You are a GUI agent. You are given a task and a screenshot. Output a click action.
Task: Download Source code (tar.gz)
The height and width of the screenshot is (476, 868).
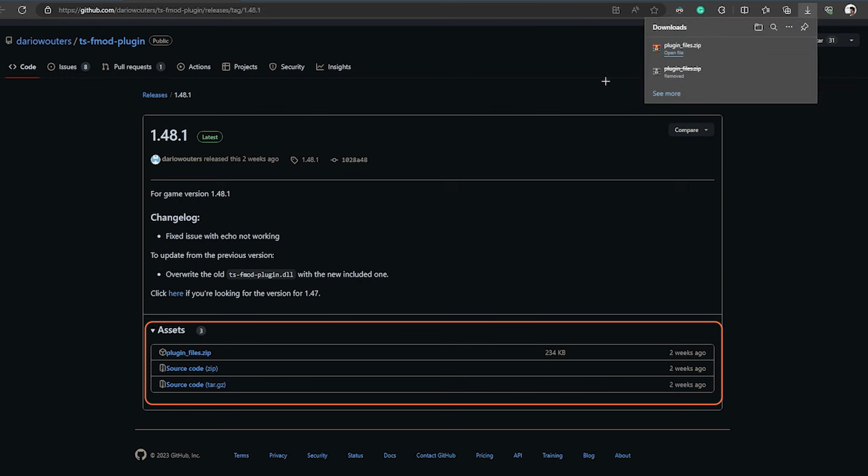(x=196, y=385)
